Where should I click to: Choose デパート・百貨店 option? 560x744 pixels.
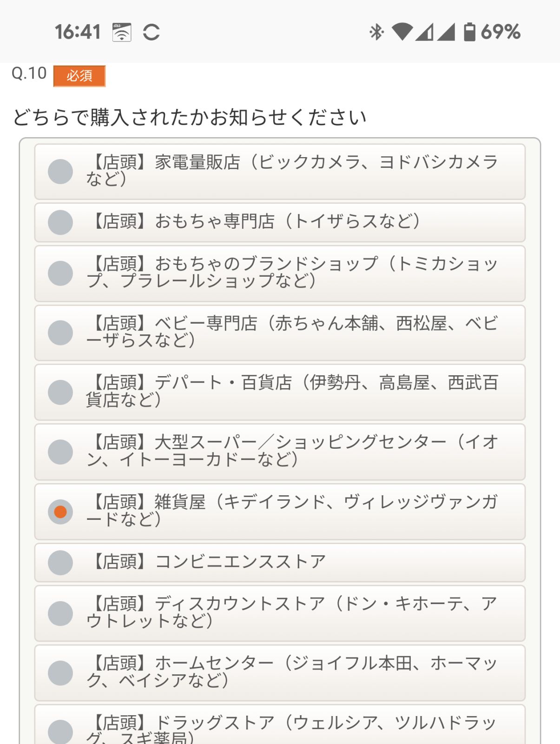280,392
